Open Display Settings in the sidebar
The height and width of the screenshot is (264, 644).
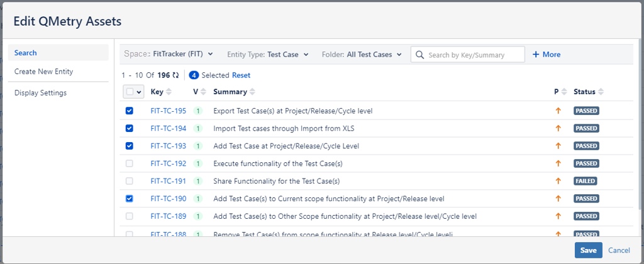40,93
